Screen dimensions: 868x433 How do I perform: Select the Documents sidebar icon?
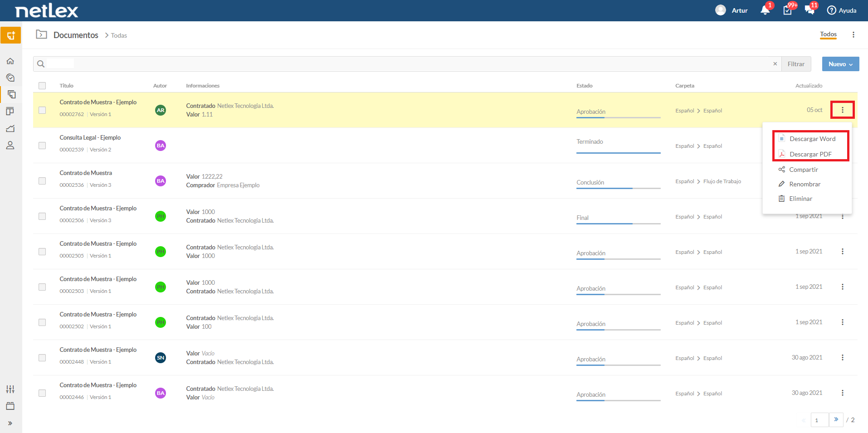point(11,94)
